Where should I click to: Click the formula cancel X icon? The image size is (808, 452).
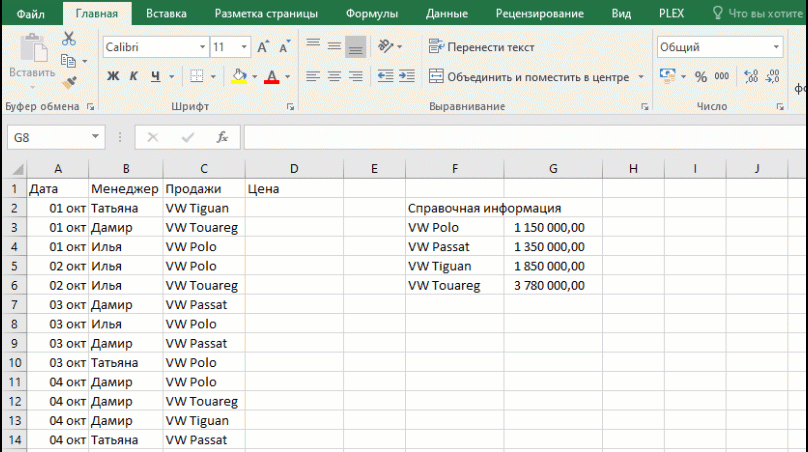pyautogui.click(x=153, y=137)
